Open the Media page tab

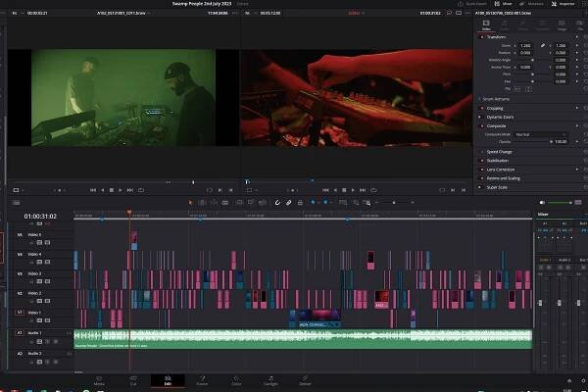[x=99, y=381]
